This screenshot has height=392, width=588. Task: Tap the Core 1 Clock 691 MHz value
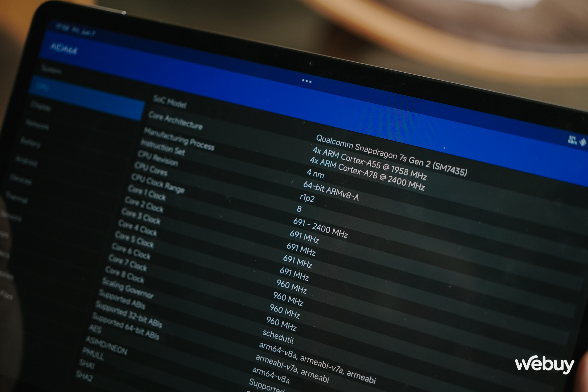pos(304,237)
